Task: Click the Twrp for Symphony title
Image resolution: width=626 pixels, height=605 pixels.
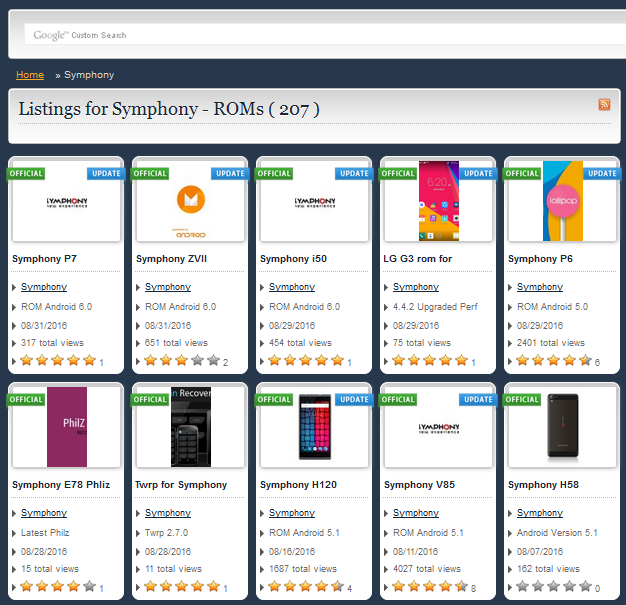Action: (181, 485)
